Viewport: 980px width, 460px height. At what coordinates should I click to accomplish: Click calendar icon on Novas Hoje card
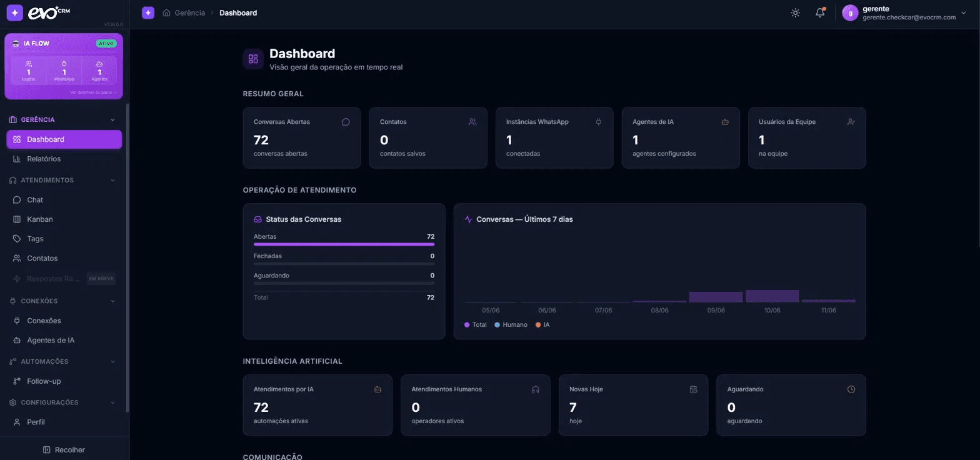click(x=693, y=389)
